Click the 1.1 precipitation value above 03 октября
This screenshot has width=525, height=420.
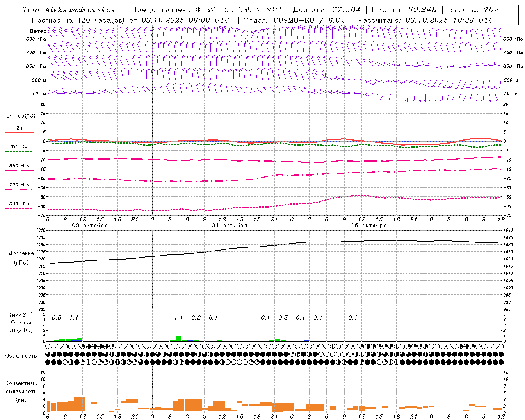coord(73,317)
